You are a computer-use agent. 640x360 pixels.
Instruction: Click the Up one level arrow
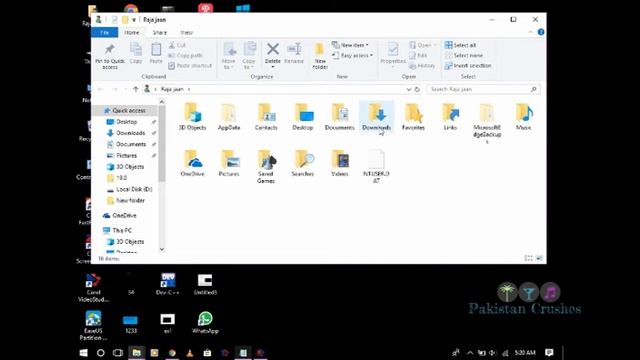[136, 89]
